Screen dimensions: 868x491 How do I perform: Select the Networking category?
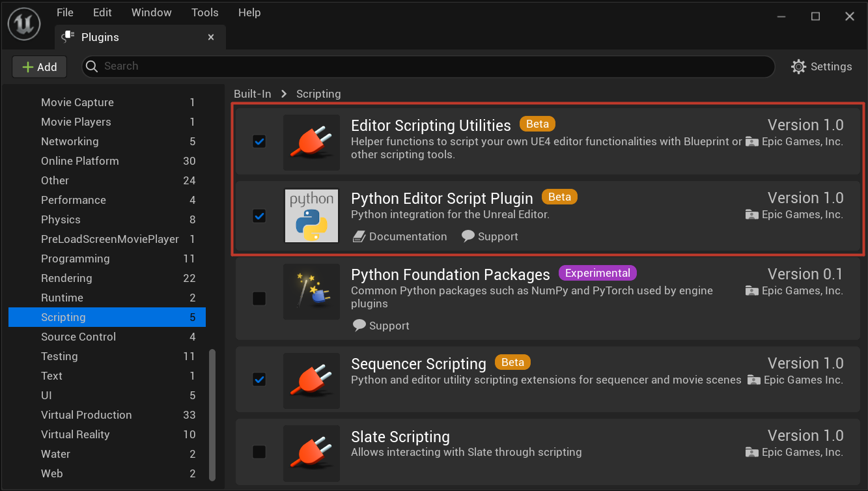[107, 141]
